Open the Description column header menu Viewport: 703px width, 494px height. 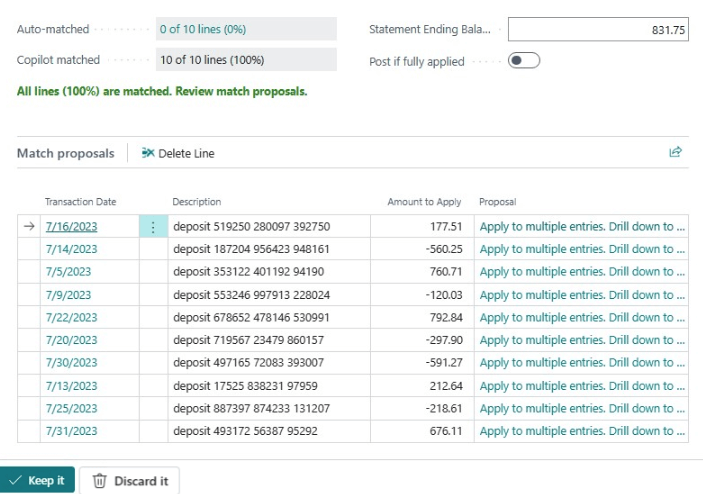196,202
